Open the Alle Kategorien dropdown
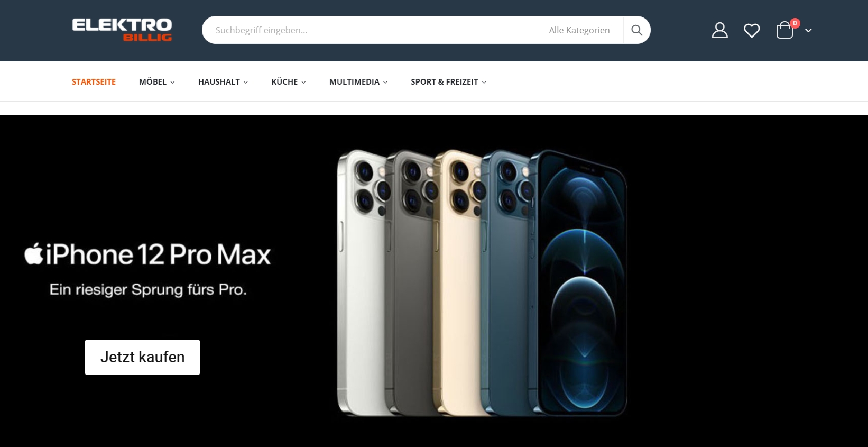This screenshot has height=447, width=868. tap(579, 30)
